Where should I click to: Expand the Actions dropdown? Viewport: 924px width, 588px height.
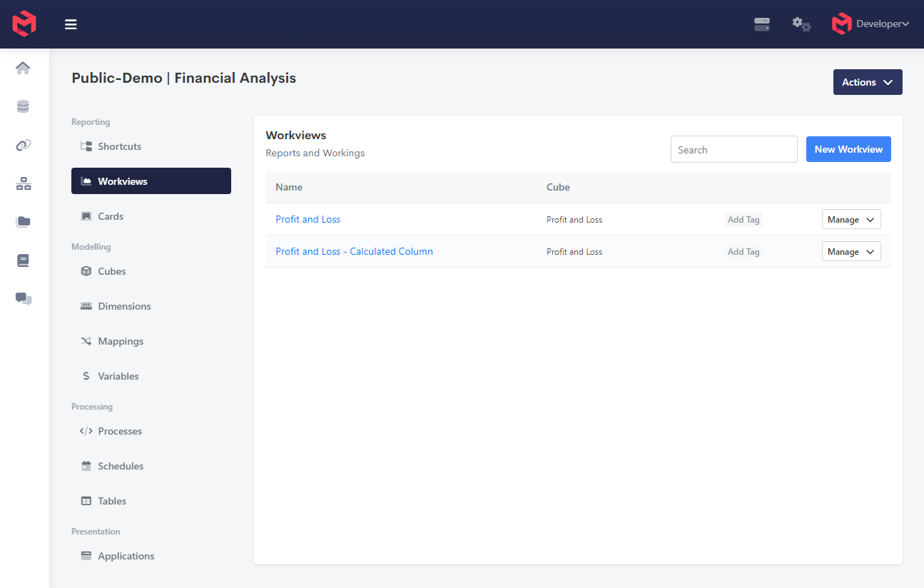(x=867, y=82)
